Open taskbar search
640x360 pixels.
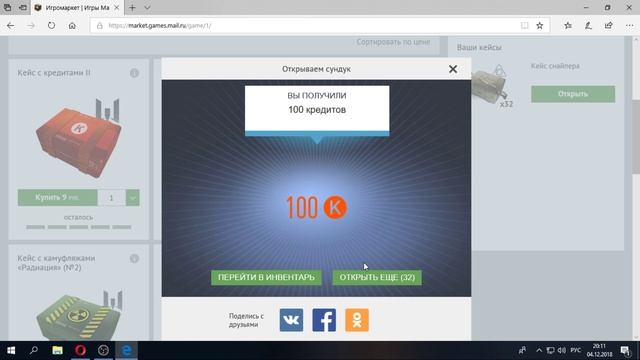[x=34, y=350]
